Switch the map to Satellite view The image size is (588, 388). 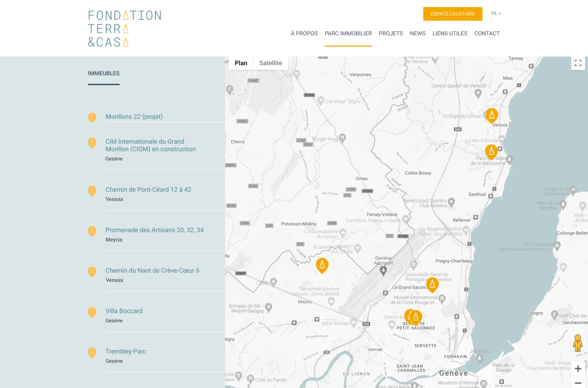click(270, 63)
